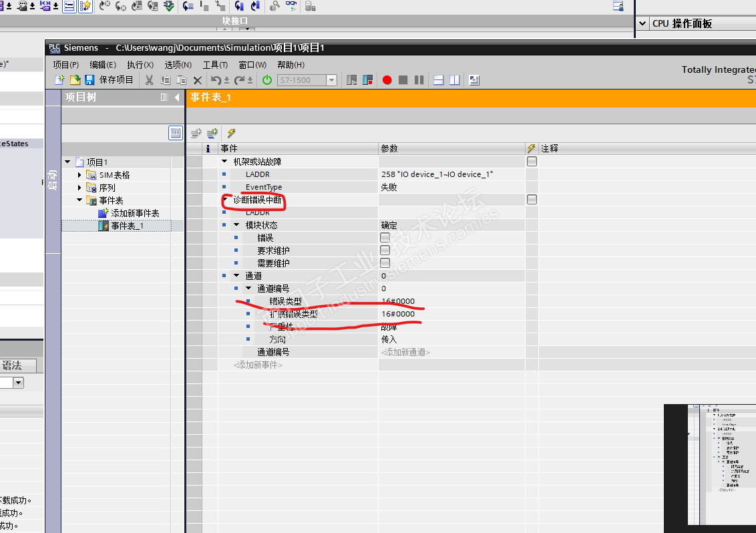Viewport: 756px width, 533px height.
Task: Open the 项目(P) menu
Action: (x=65, y=65)
